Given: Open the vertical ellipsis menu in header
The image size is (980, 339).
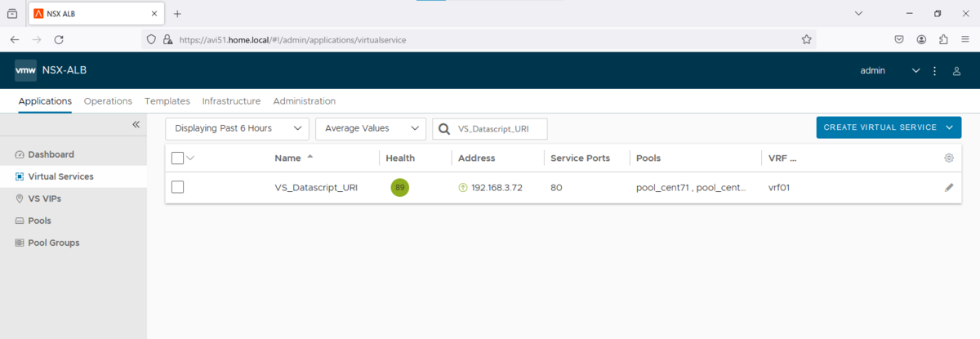Looking at the screenshot, I should 935,71.
